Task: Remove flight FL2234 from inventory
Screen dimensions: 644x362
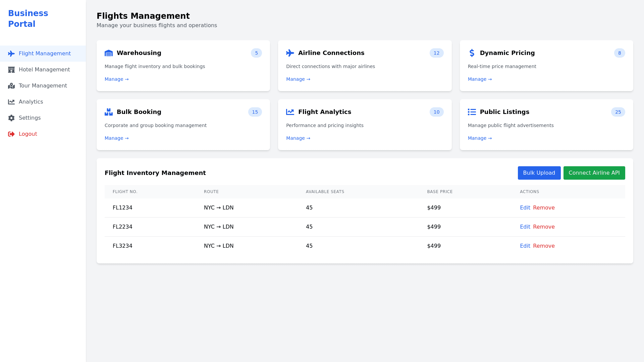Action: coord(544,227)
